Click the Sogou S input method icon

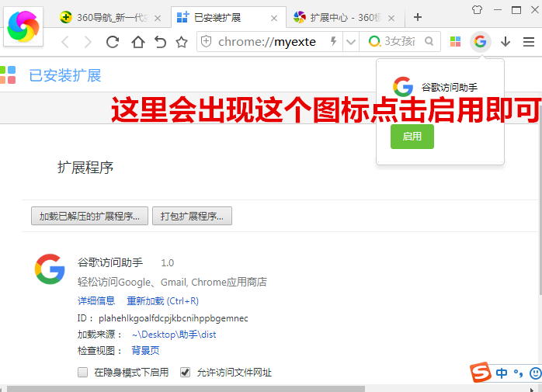click(x=481, y=373)
